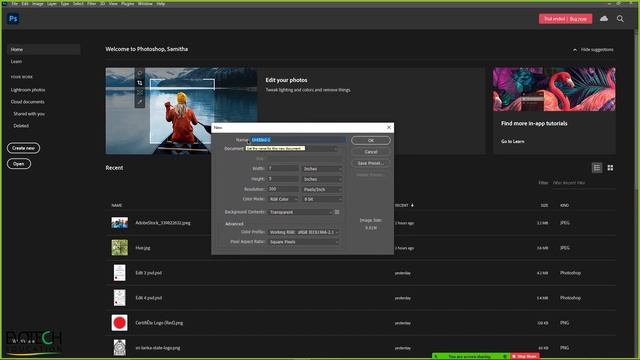Open file name "sri-lanka-state-logo.png"
The height and width of the screenshot is (360, 640).
pyautogui.click(x=158, y=348)
